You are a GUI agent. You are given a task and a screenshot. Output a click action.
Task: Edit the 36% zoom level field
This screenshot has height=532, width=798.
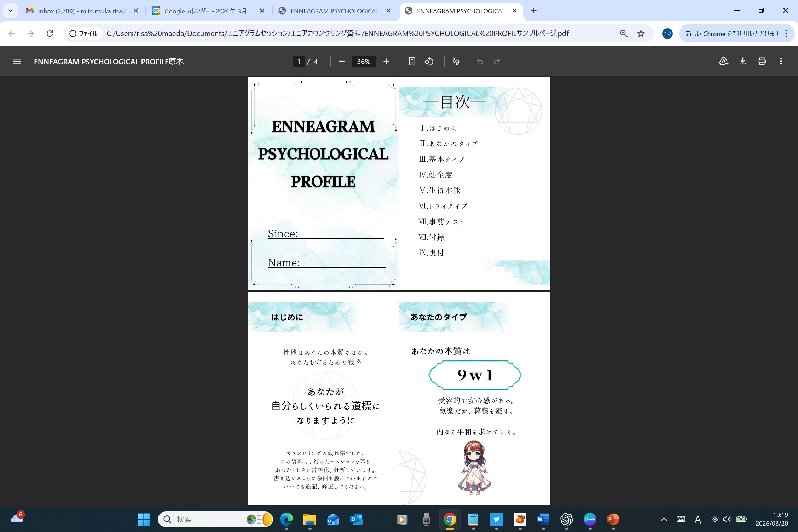pyautogui.click(x=364, y=62)
